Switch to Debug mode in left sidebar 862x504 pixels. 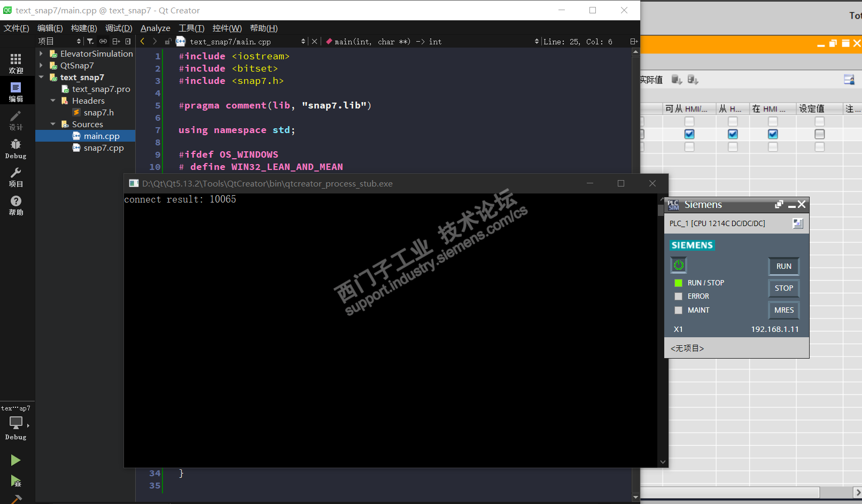(16, 149)
